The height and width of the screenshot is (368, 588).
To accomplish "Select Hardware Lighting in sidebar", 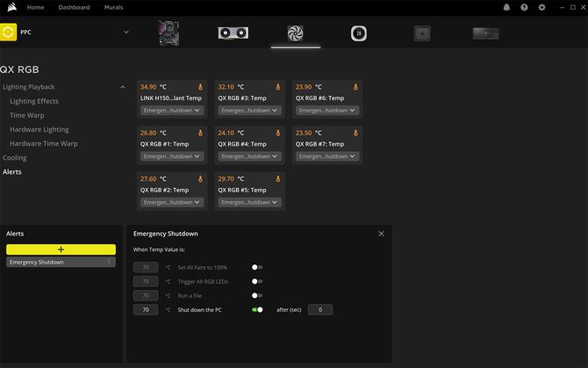I will coord(39,129).
